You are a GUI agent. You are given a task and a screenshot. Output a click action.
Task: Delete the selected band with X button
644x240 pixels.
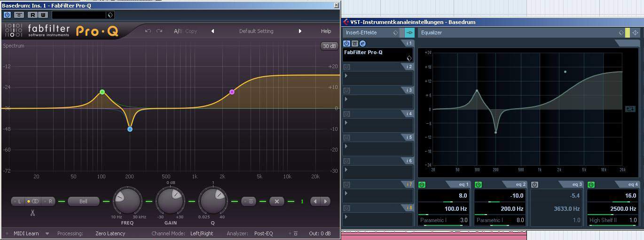[x=277, y=201]
